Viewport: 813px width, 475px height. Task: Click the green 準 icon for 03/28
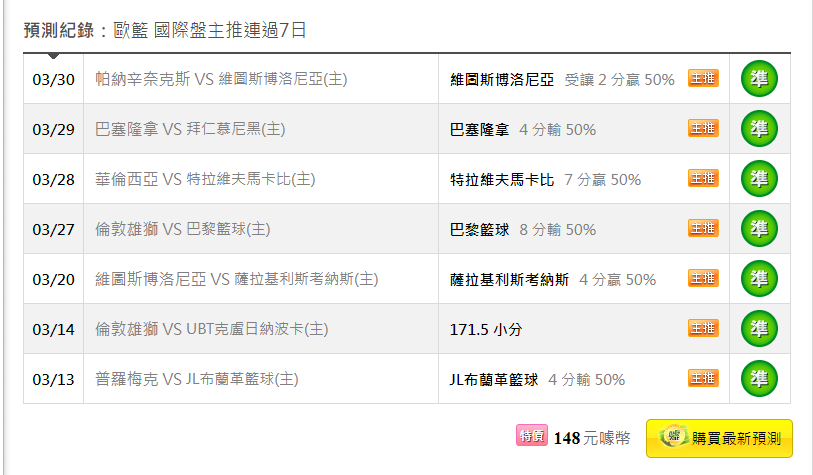point(759,179)
